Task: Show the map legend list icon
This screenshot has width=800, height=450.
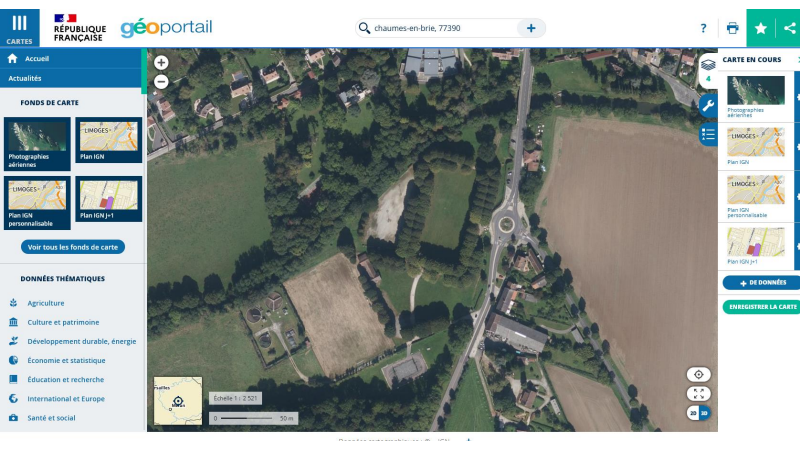Action: [708, 134]
